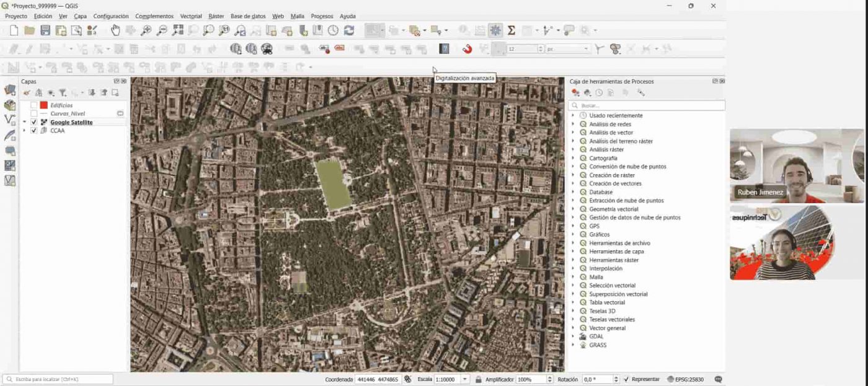The height and width of the screenshot is (386, 868).
Task: Select the GDAL provider in toolbox
Action: pyautogui.click(x=596, y=336)
